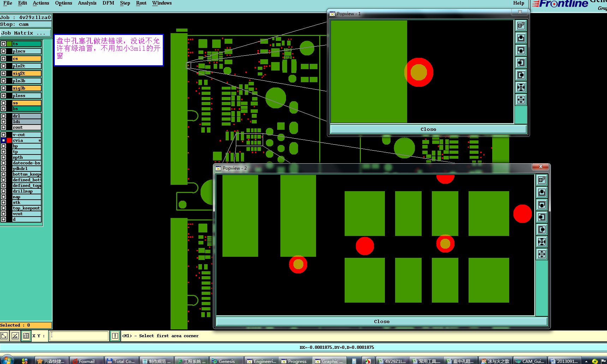Viewport: 607px width, 364px height.
Task: Select the ldi layer row
Action: 27,122
